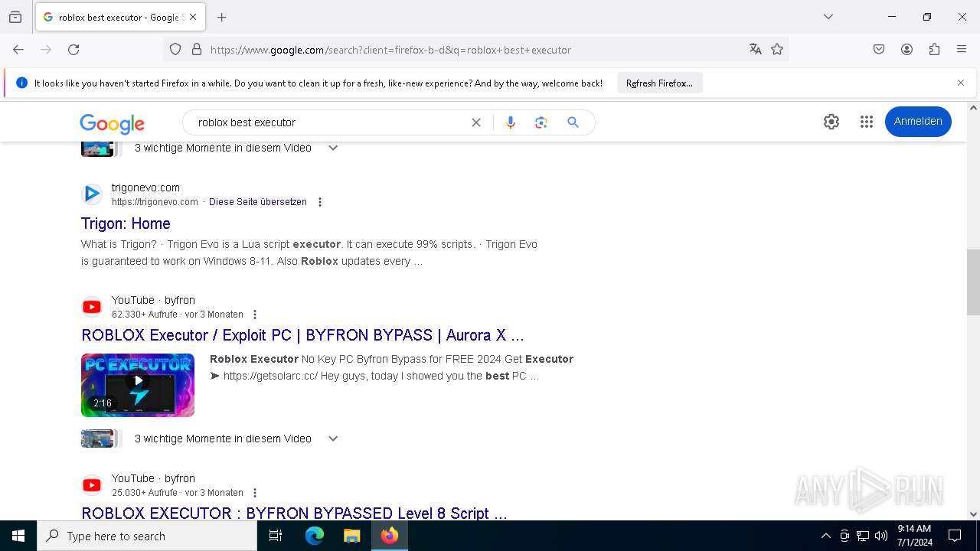Submit search with magnifier icon
Viewport: 980px width, 551px height.
[x=573, y=122]
